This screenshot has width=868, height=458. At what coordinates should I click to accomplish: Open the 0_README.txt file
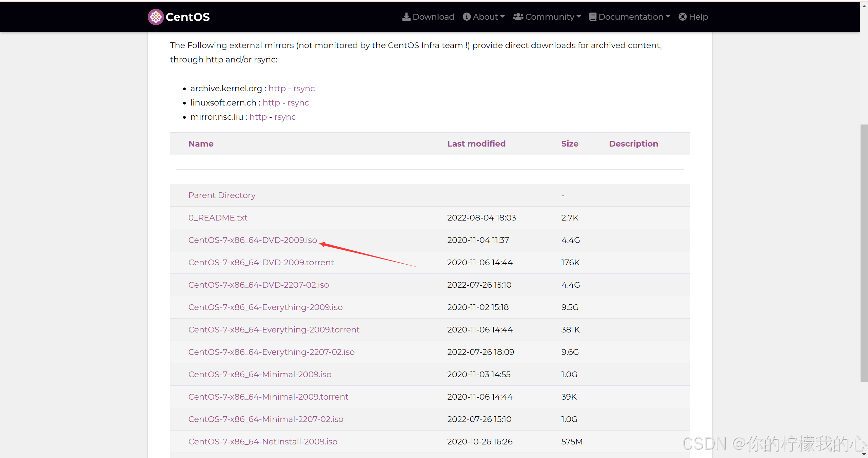218,218
